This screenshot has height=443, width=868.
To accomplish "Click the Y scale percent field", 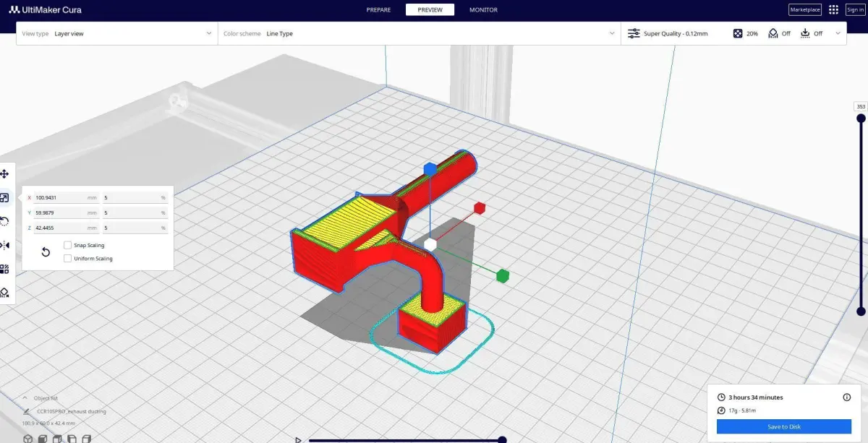I will coord(135,212).
